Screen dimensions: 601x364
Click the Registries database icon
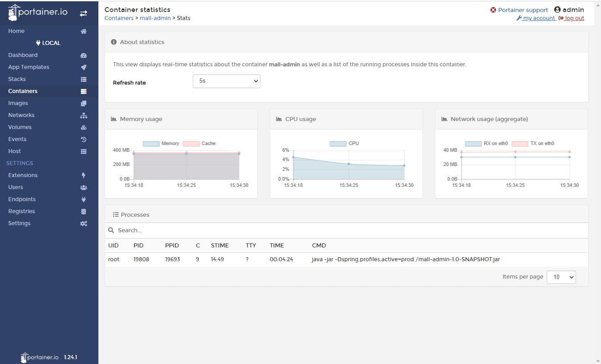pos(83,211)
